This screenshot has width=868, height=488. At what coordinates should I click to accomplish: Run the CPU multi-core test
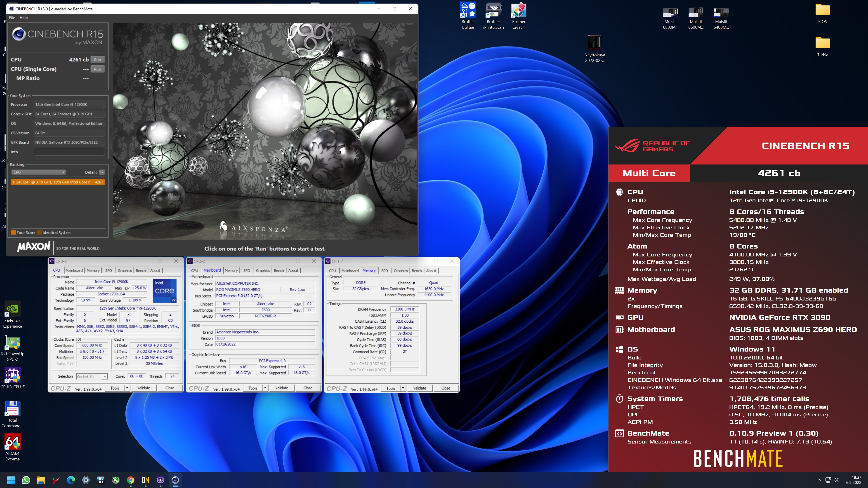tap(97, 60)
